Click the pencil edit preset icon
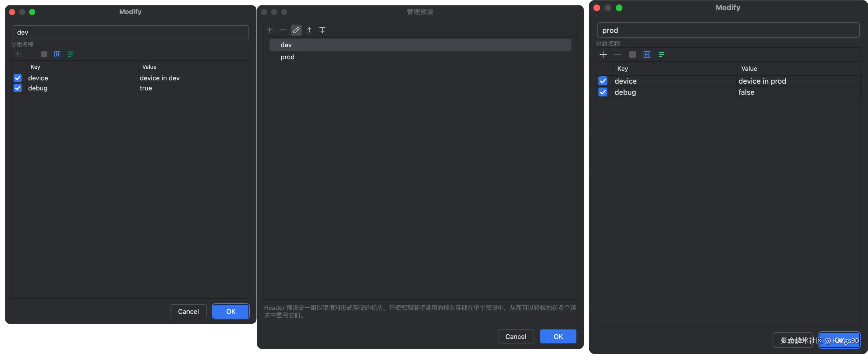 296,30
